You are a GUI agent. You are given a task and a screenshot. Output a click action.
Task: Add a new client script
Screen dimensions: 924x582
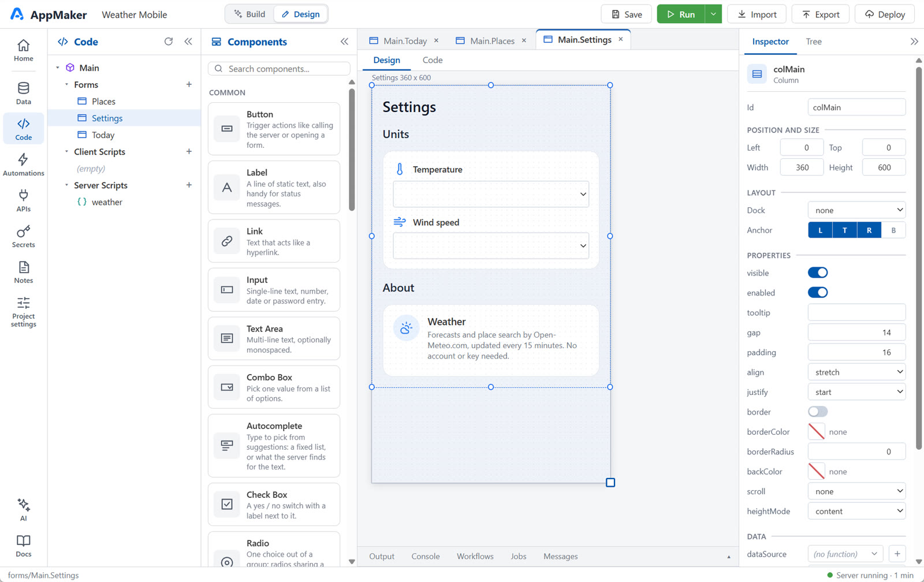(189, 151)
